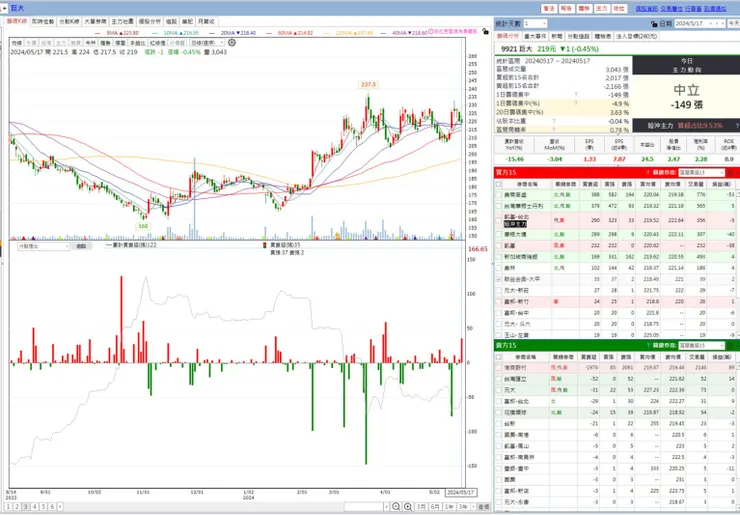The width and height of the screenshot is (740, 515).
Task: Click the plus icon left of 巨大 title
Action: click(4, 8)
